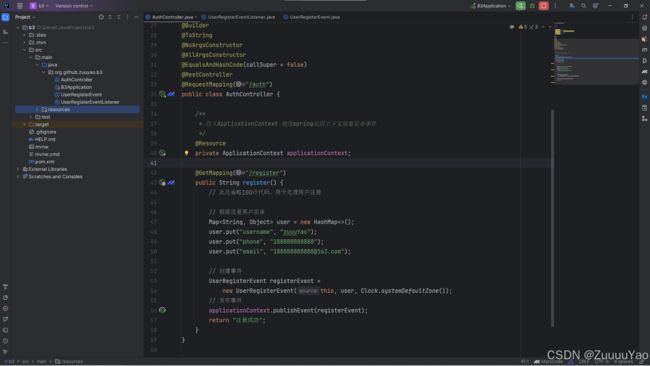Select B3Application in project tree
The width and height of the screenshot is (650, 366).
point(73,87)
